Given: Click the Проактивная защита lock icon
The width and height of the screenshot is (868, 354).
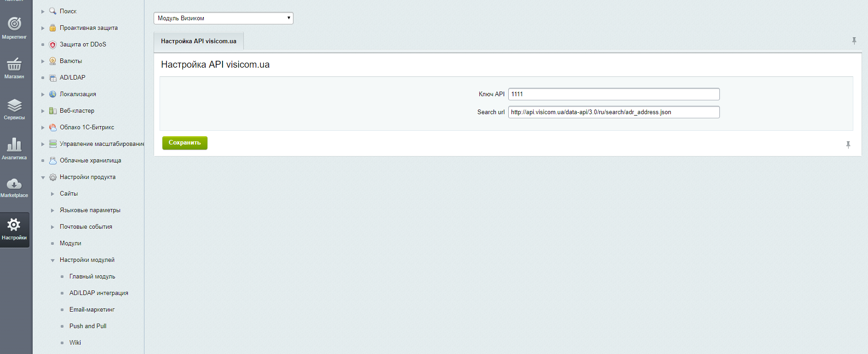Looking at the screenshot, I should [x=53, y=28].
